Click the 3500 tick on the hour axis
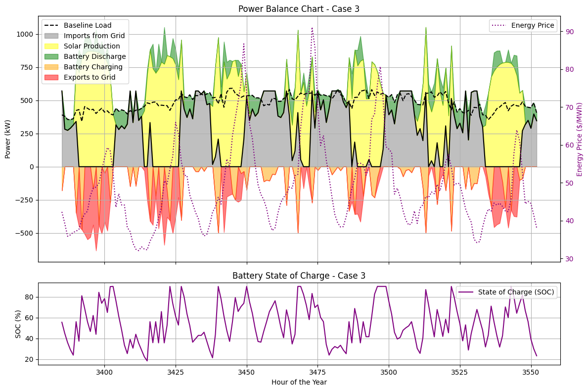The width and height of the screenshot is (588, 391). [x=389, y=373]
